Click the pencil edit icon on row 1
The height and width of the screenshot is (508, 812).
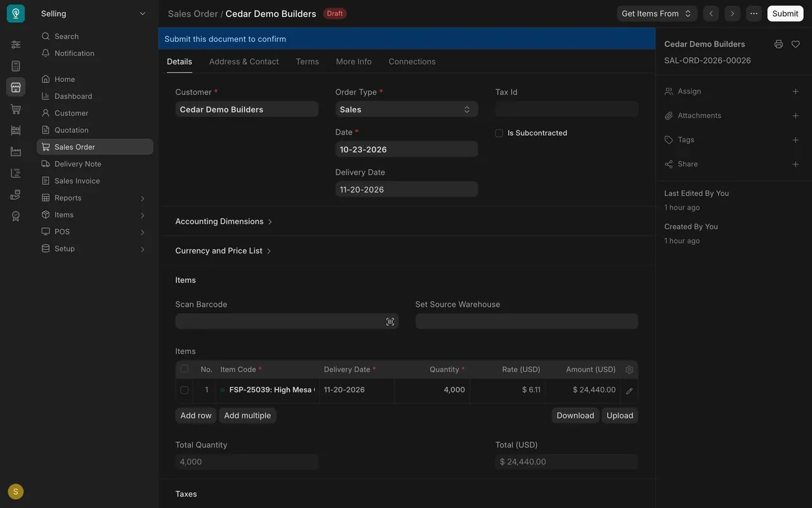[629, 391]
